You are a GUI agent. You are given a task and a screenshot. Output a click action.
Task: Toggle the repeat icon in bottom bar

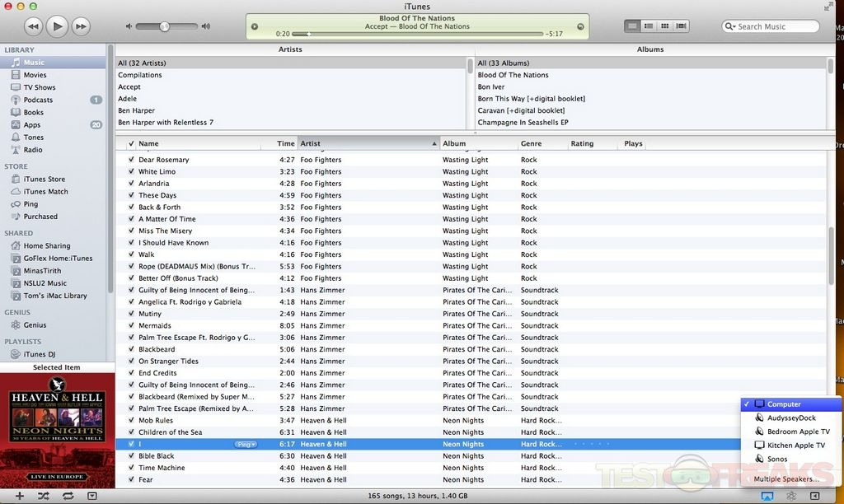click(x=68, y=496)
